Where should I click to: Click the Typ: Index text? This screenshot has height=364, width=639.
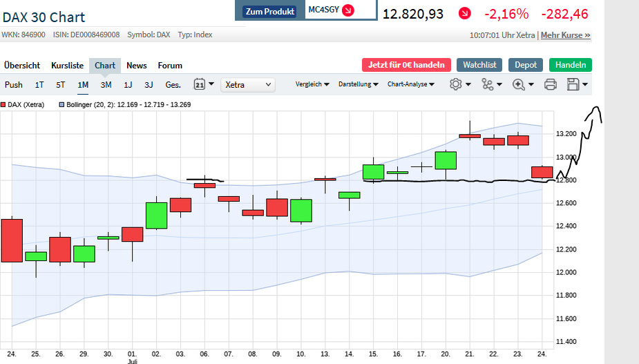click(x=195, y=35)
